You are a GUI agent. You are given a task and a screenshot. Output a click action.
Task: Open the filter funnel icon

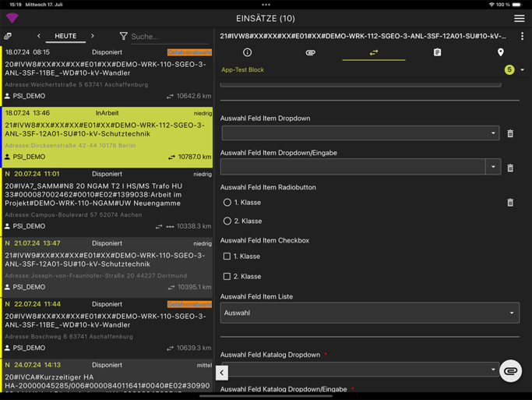(124, 36)
